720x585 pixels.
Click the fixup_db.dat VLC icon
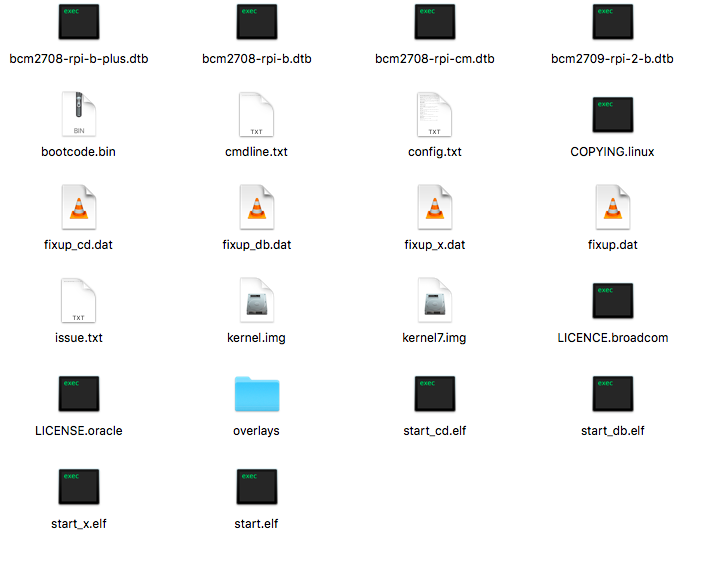(x=257, y=207)
